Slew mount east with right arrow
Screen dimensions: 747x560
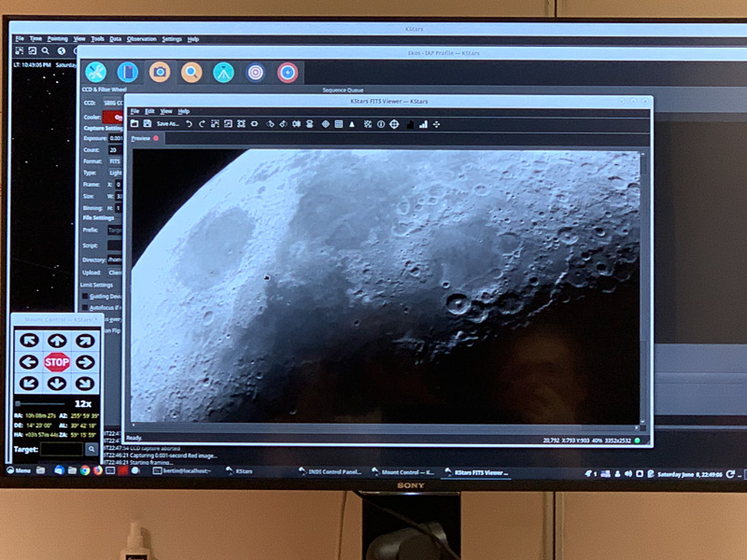[85, 362]
